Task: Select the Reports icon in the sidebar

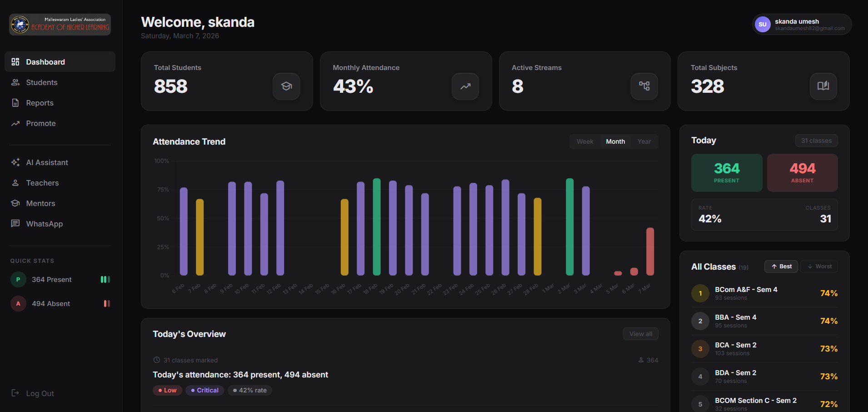Action: tap(15, 103)
